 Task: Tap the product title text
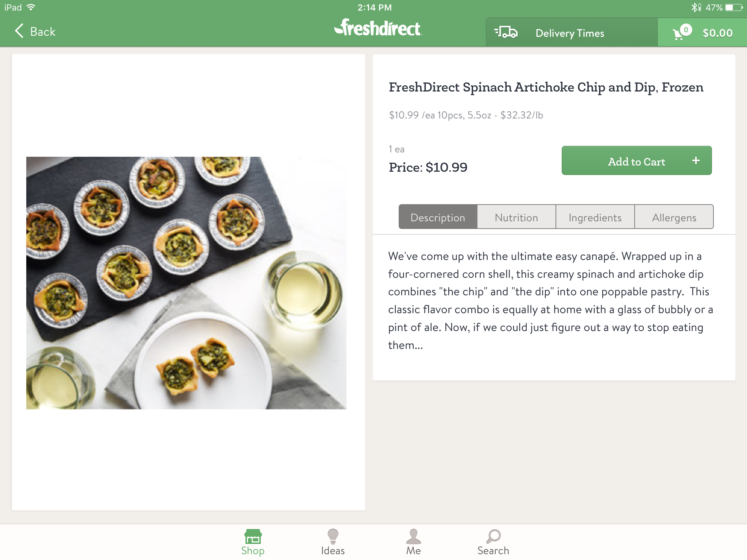[x=546, y=87]
